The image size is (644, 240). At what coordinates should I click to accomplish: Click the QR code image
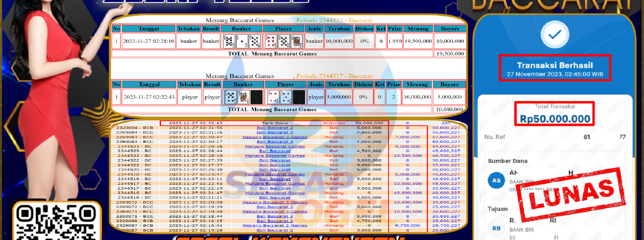pyautogui.click(x=56, y=222)
